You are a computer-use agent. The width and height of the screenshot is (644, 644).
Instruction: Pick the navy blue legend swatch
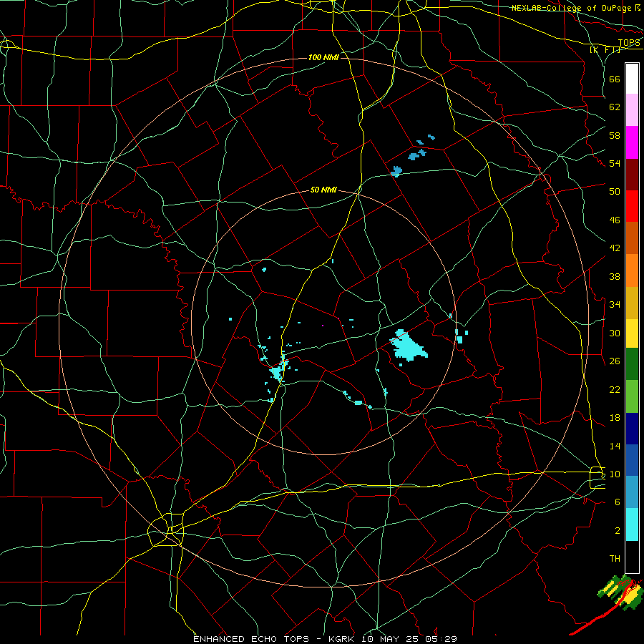632,429
